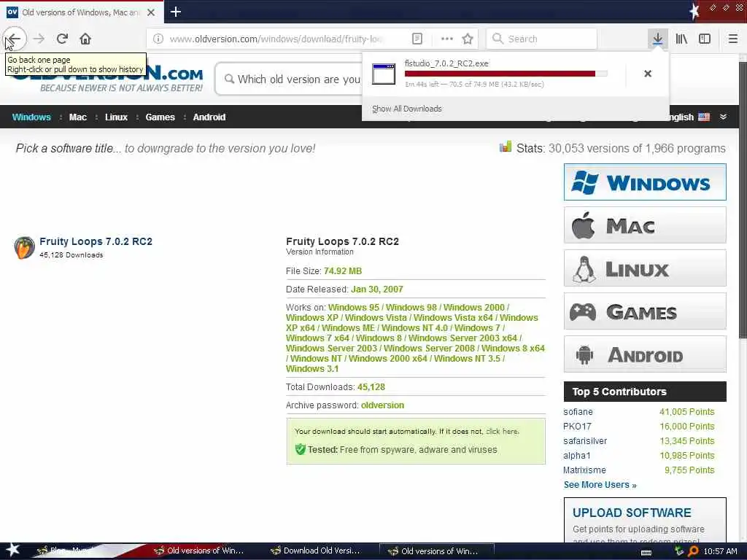Cancel the flstudio_7.0.2_RC2.exe download

tap(648, 74)
